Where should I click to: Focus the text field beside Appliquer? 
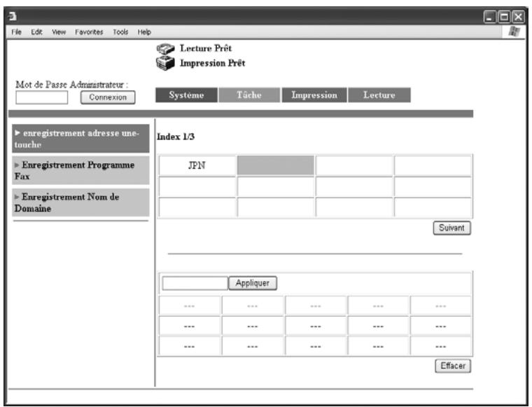pyautogui.click(x=195, y=284)
